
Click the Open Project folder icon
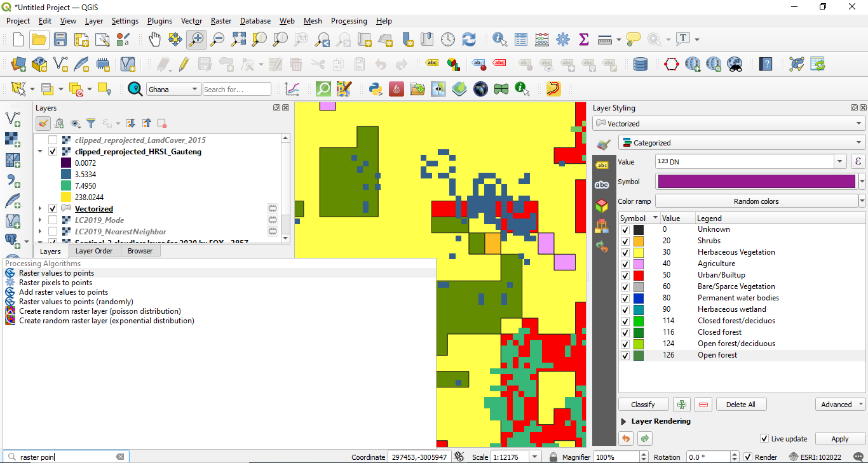[39, 39]
